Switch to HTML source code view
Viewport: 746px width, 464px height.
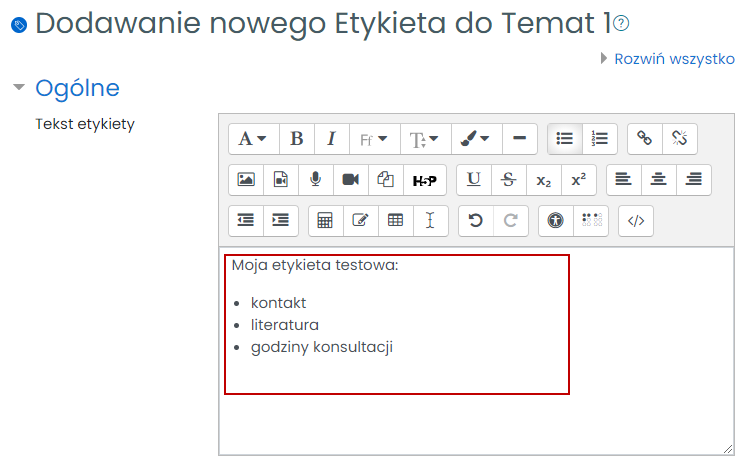636,221
